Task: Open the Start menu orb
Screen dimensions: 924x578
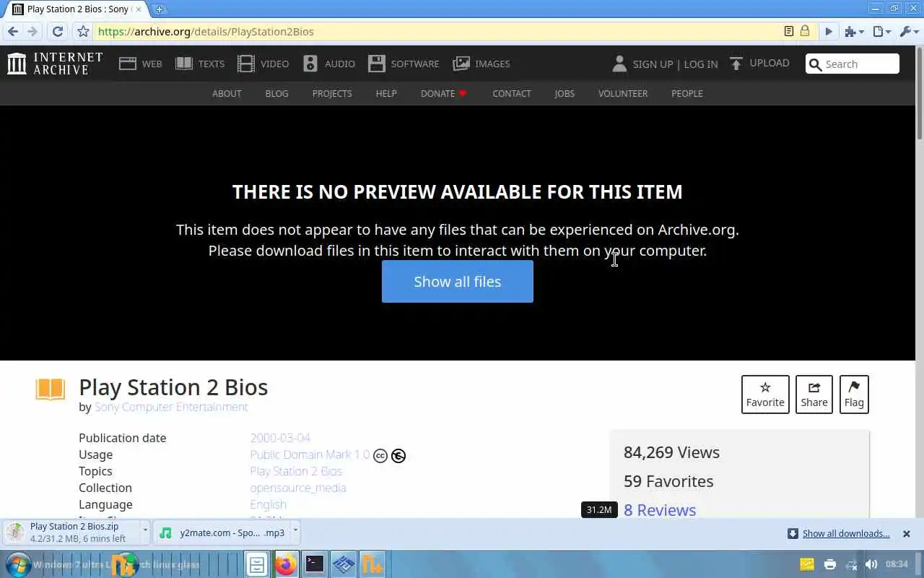Action: tap(19, 564)
